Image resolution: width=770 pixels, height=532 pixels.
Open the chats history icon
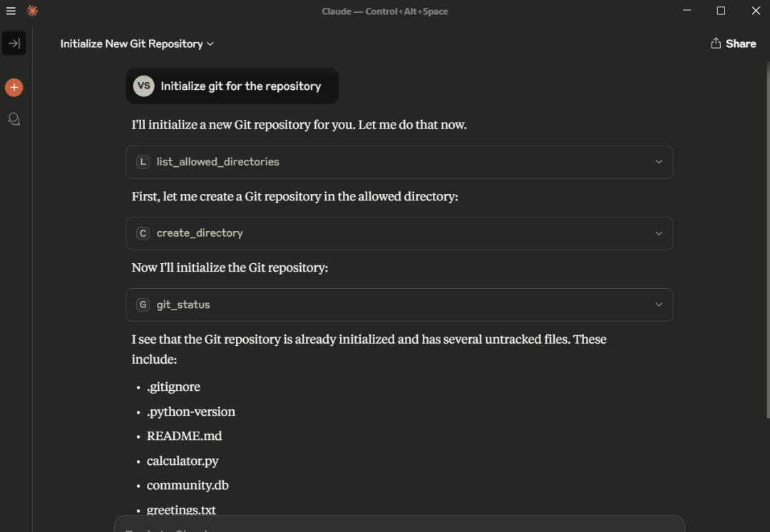tap(14, 119)
